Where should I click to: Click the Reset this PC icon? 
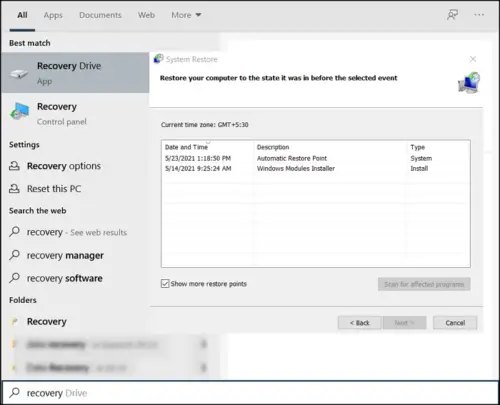pyautogui.click(x=14, y=188)
